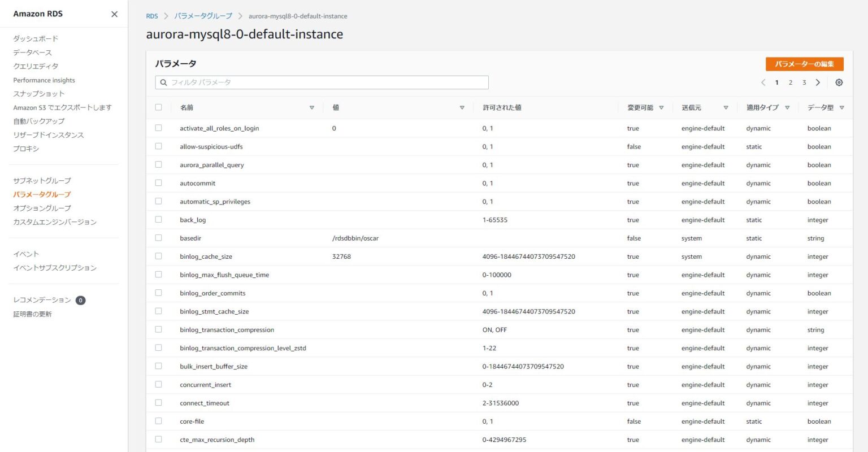Click the パラメーターの編集 button

click(804, 64)
